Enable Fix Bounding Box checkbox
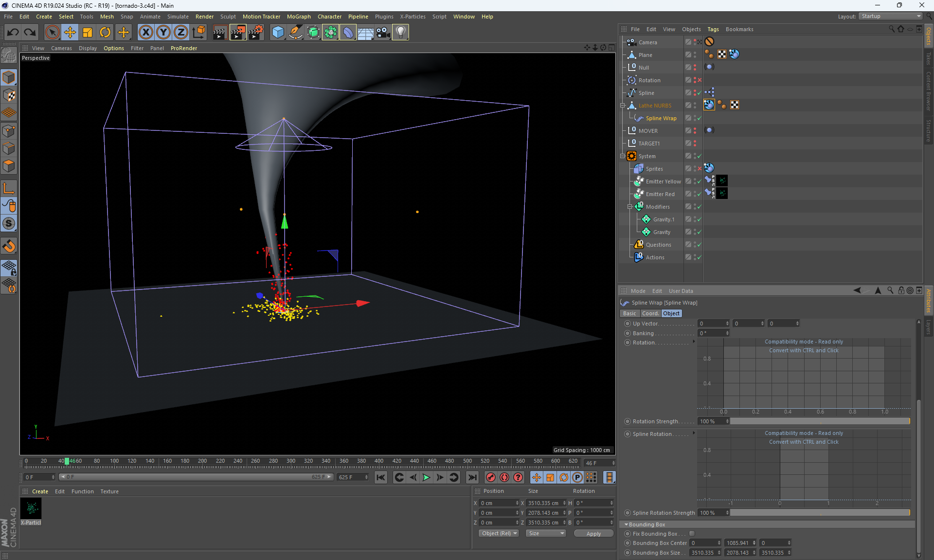This screenshot has height=560, width=934. coord(692,534)
